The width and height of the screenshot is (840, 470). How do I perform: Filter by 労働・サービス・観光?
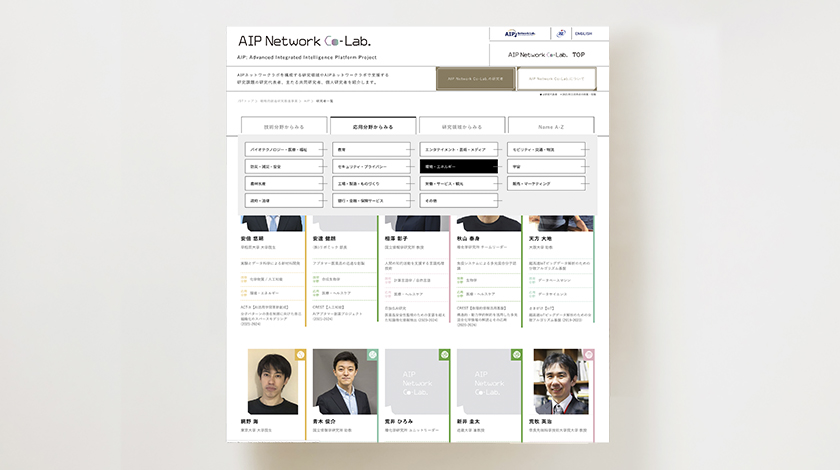(x=459, y=184)
